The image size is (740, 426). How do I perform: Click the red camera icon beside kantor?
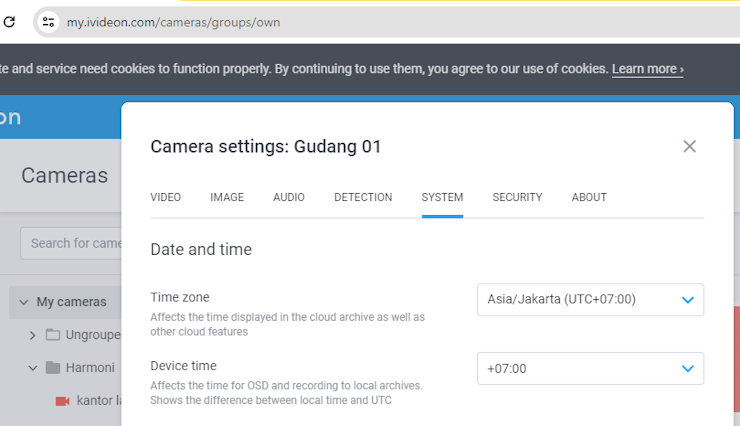click(x=62, y=401)
